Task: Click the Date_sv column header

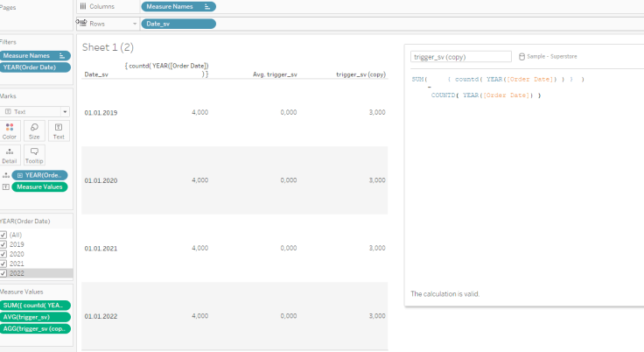Action: pos(96,74)
